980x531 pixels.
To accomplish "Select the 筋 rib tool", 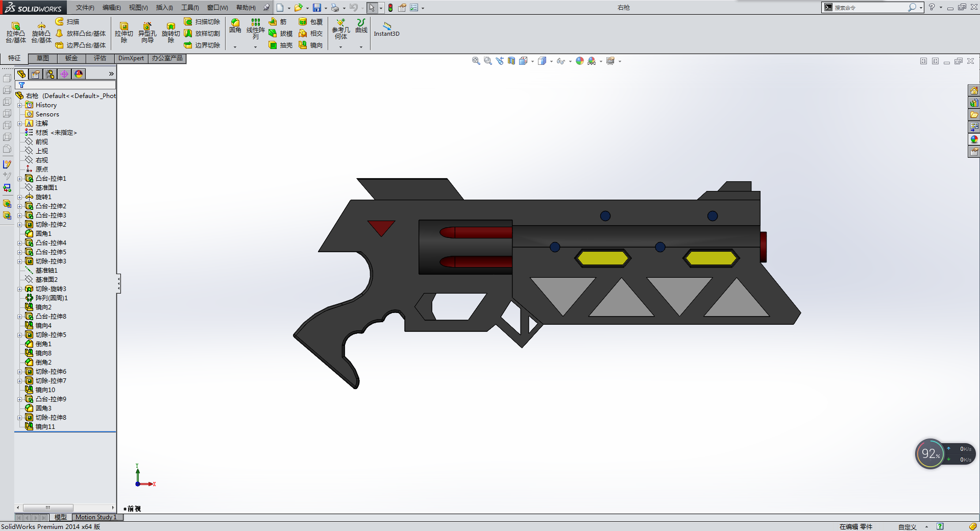I will [x=278, y=21].
